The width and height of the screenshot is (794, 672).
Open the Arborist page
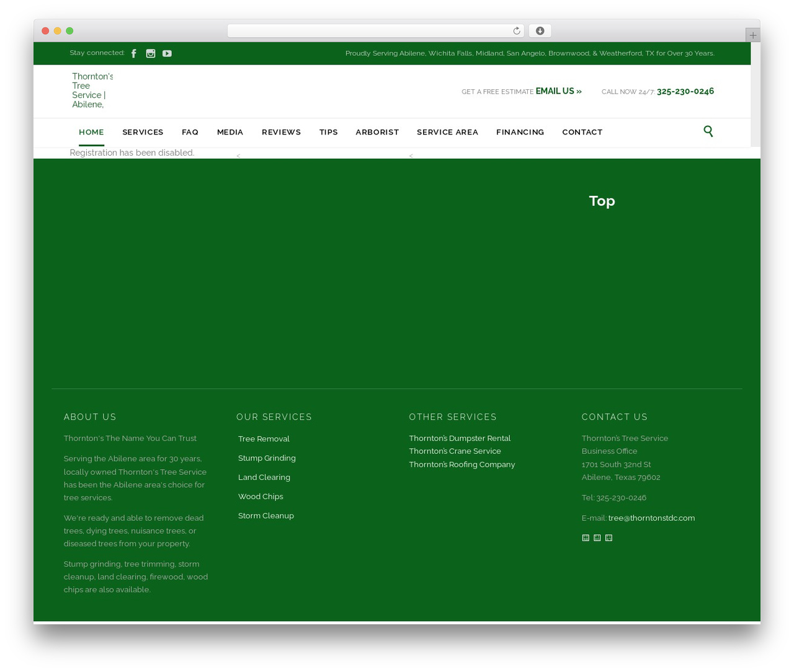coord(377,132)
